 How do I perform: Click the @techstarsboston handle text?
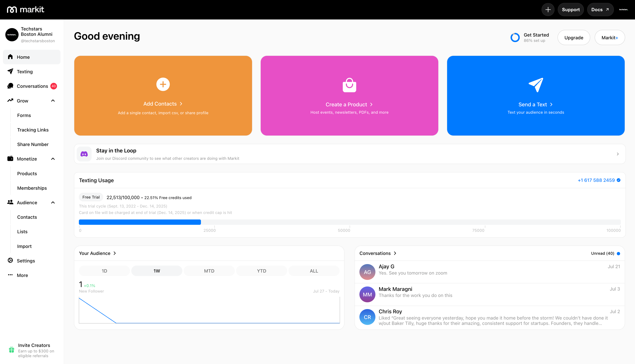coord(38,41)
